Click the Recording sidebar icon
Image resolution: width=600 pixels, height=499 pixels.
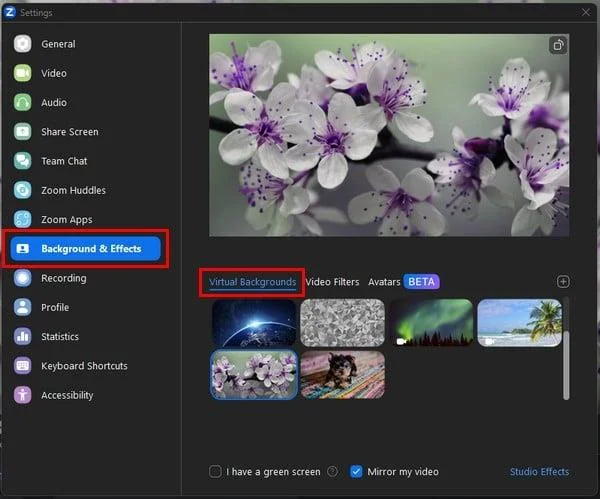(x=23, y=278)
